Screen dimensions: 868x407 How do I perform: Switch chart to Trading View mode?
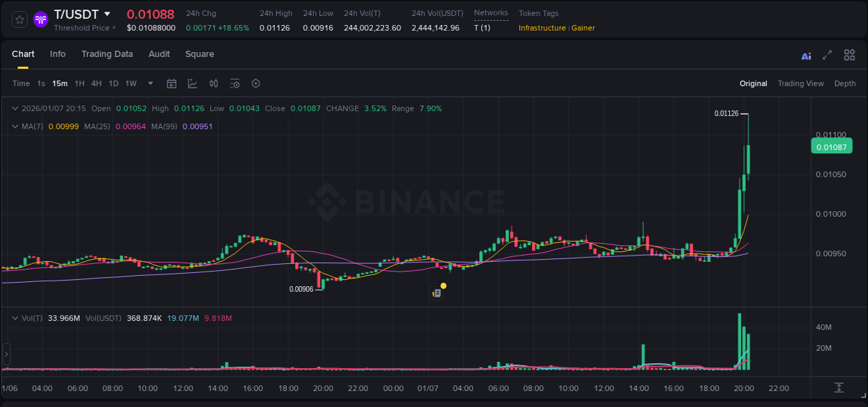[801, 83]
